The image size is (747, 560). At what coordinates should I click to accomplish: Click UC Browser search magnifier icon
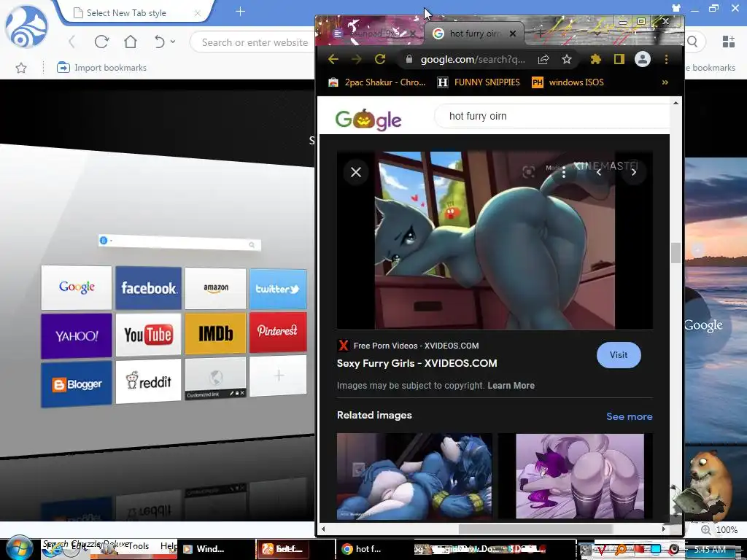pos(693,42)
